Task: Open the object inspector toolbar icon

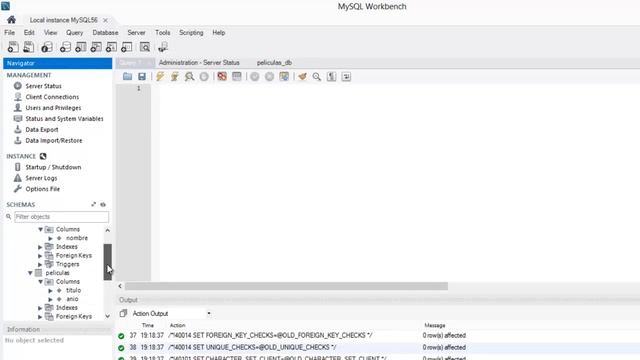Action: (47, 47)
